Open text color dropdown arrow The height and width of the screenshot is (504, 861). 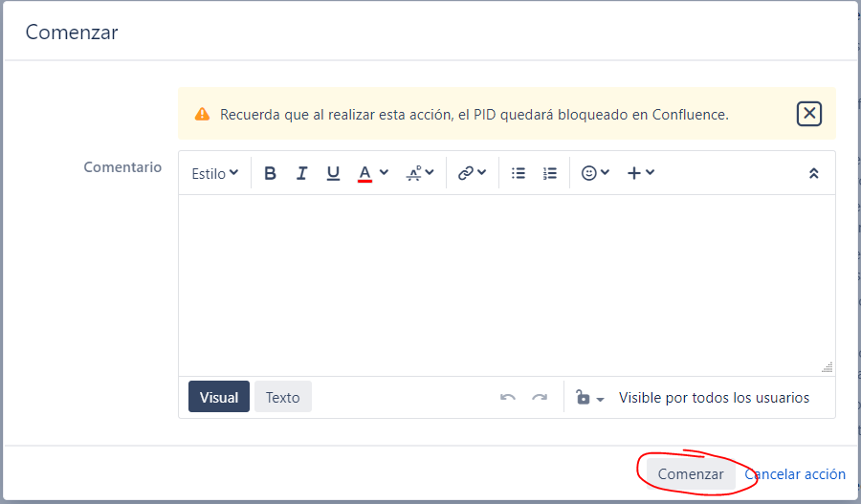pos(384,172)
